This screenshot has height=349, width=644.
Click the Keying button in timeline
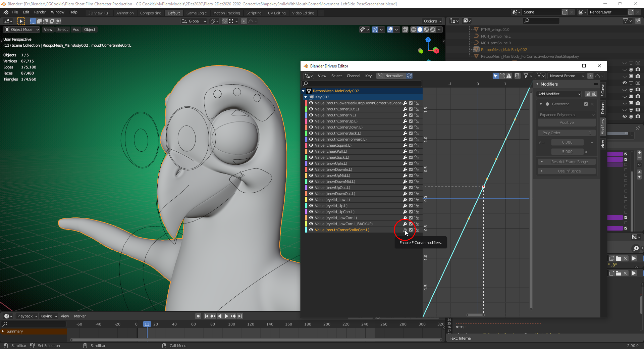click(x=49, y=316)
